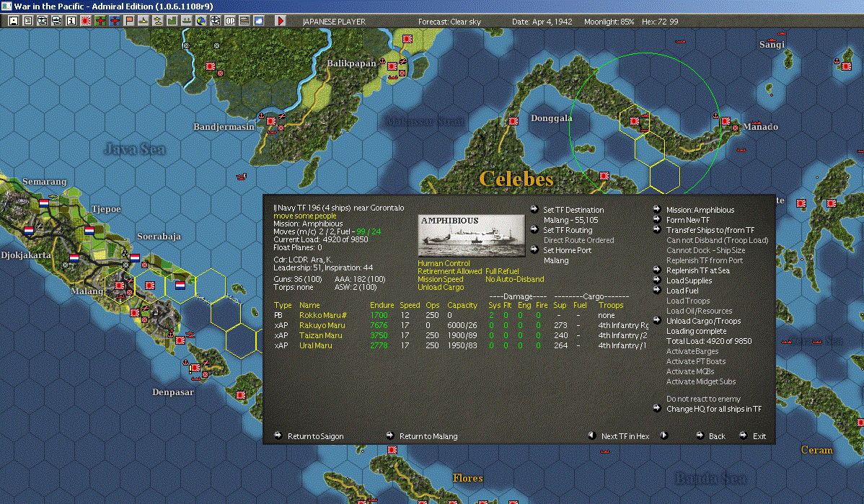The image size is (864, 504).
Task: Click Return to Saigon
Action: (x=315, y=436)
